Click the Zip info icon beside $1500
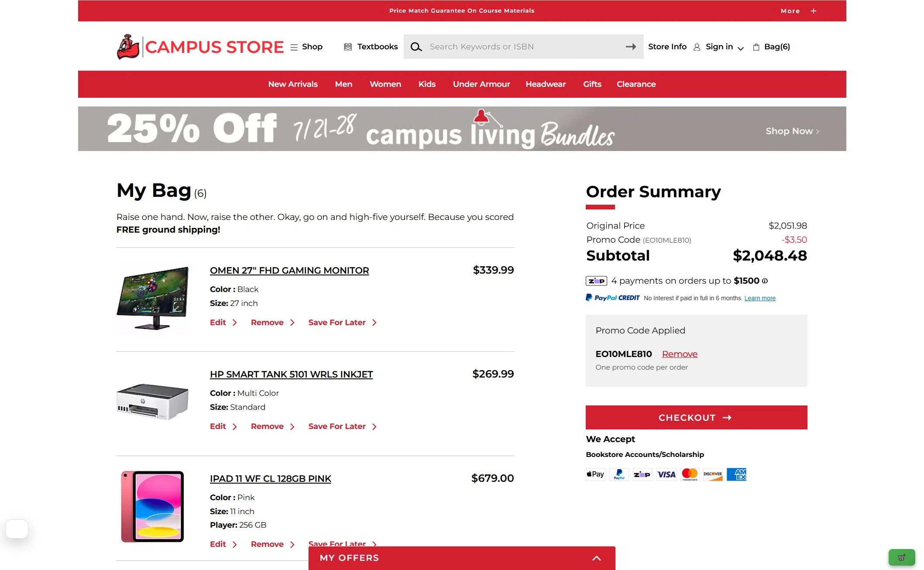The width and height of the screenshot is (924, 570). tap(765, 281)
